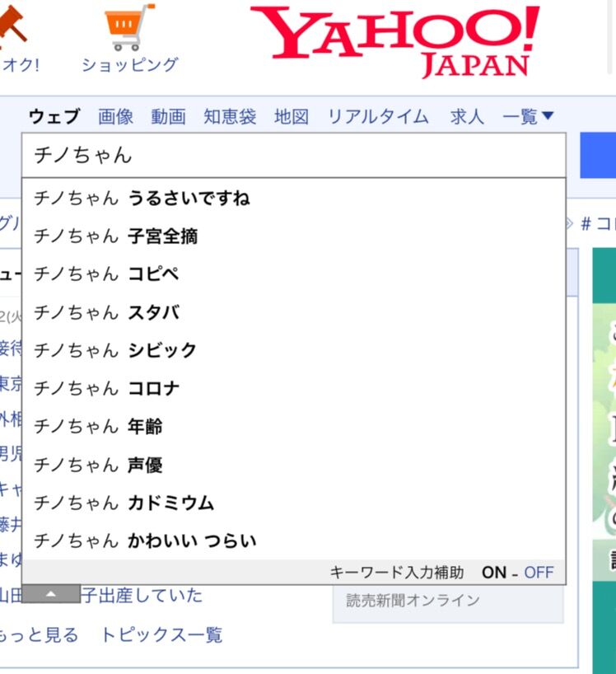This screenshot has height=674, width=616.
Task: Switch to the 動画 search tab
Action: [168, 116]
